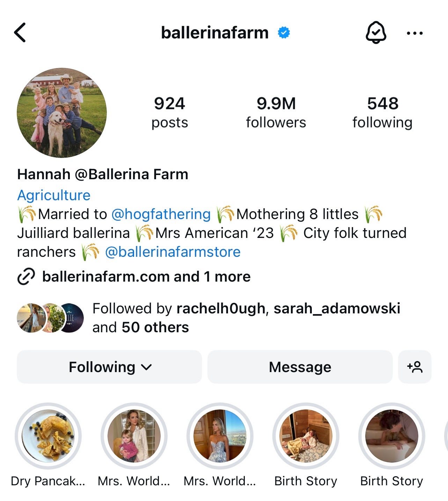Viewport: 448px width, 501px height.
Task: Tap the back arrow icon
Action: 20,32
